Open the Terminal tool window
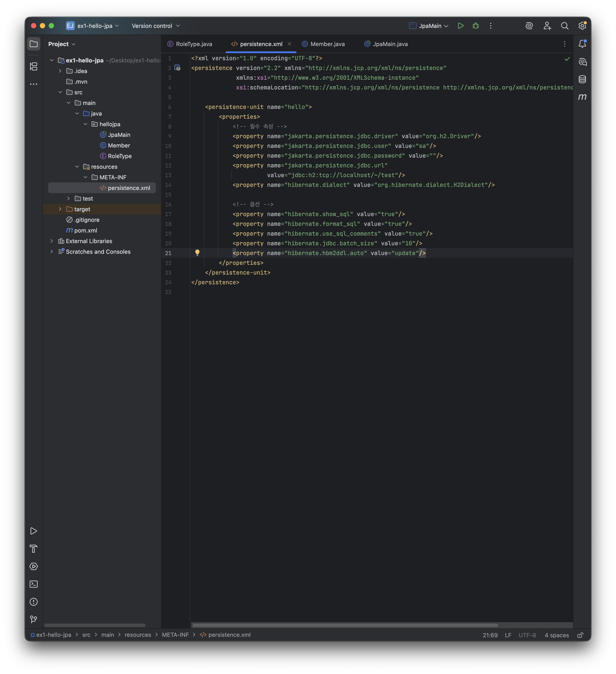The height and width of the screenshot is (674, 616). click(34, 584)
